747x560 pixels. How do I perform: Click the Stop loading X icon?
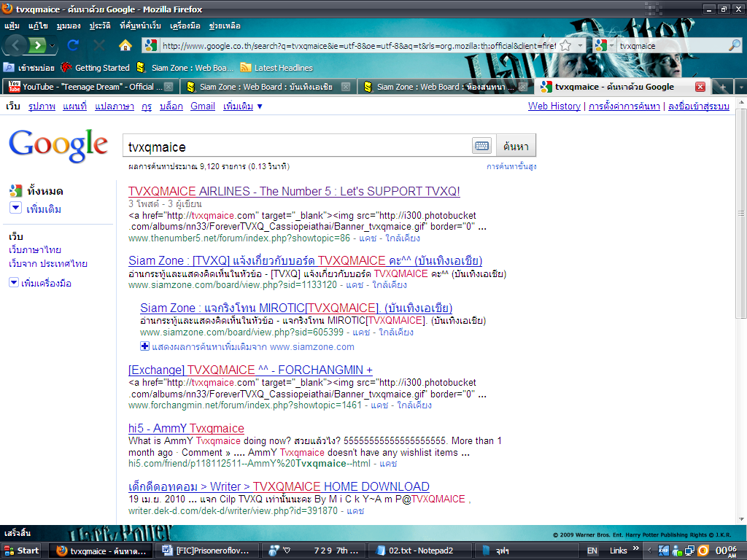pos(99,45)
